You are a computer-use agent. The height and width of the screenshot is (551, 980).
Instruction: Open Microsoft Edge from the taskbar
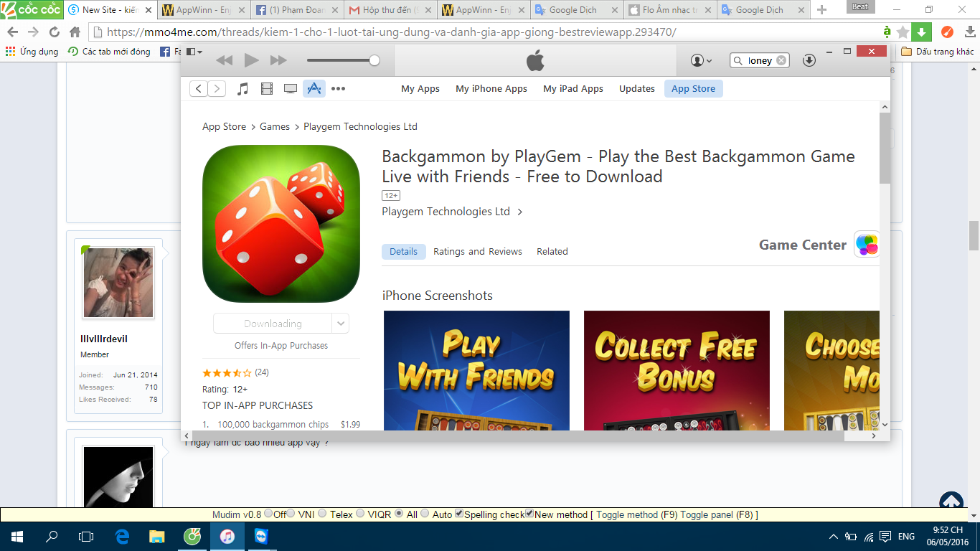(x=122, y=537)
